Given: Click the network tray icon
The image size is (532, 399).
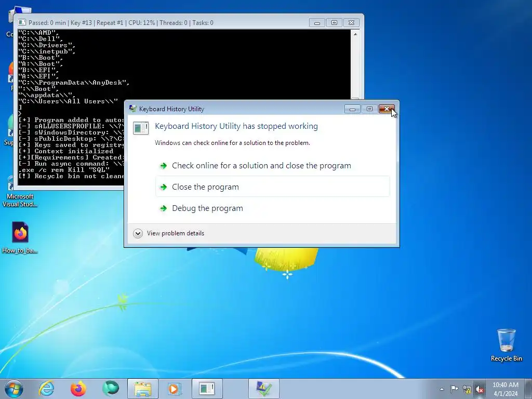Looking at the screenshot, I should pos(467,390).
